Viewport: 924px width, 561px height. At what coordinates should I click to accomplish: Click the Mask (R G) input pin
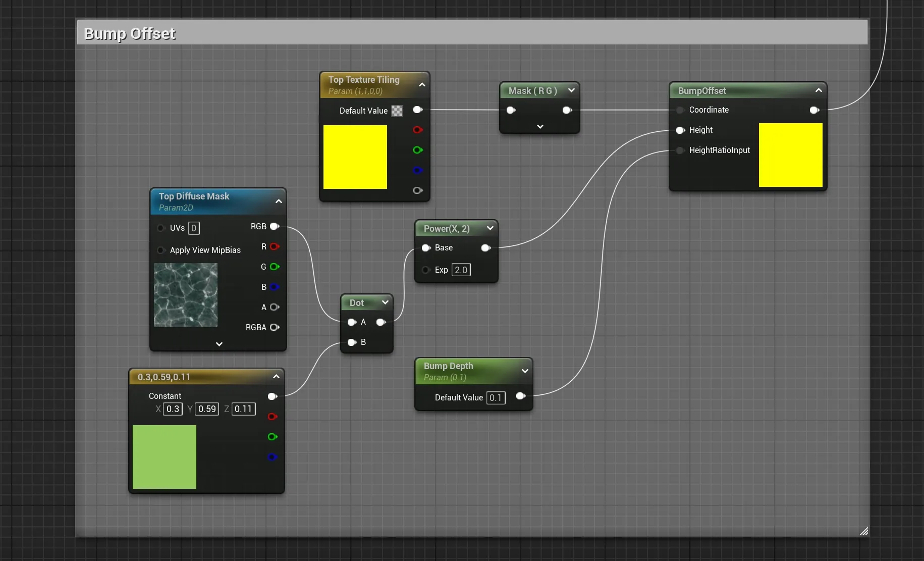click(511, 110)
